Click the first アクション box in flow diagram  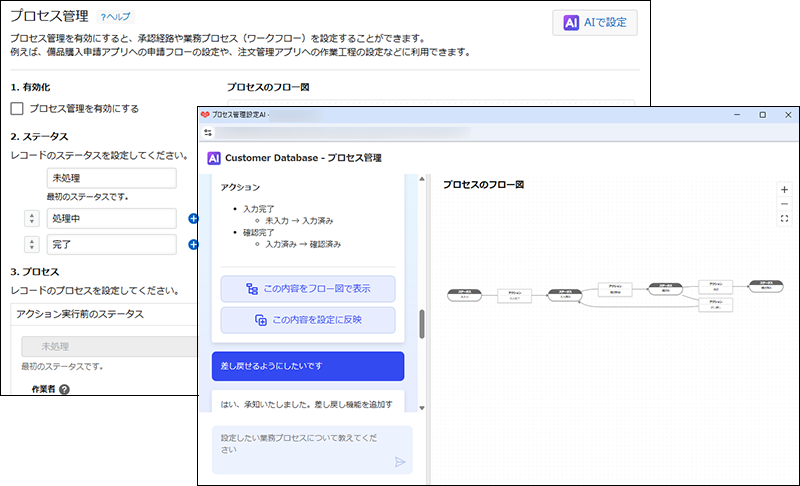[x=514, y=296]
